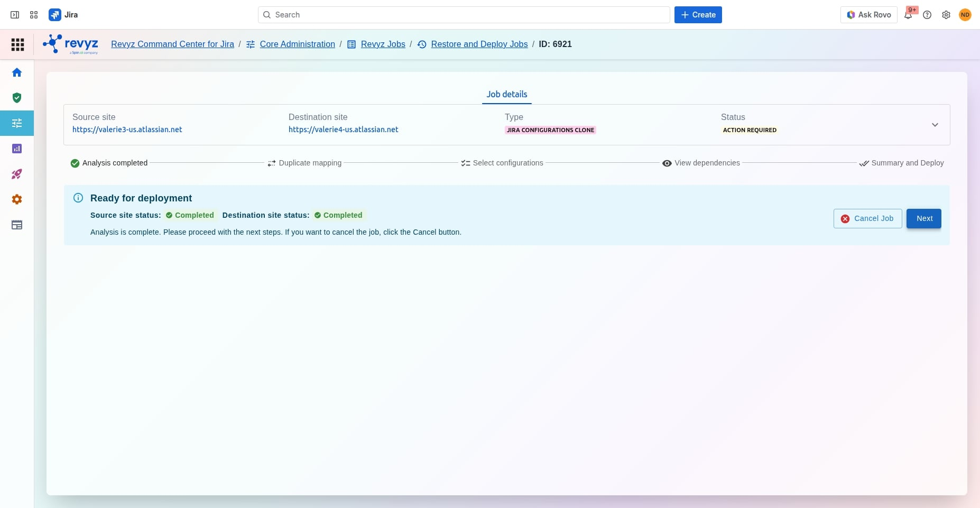Go to Restore and Deploy Jobs breadcrumb
Screen dimensions: 980x508
click(x=479, y=44)
